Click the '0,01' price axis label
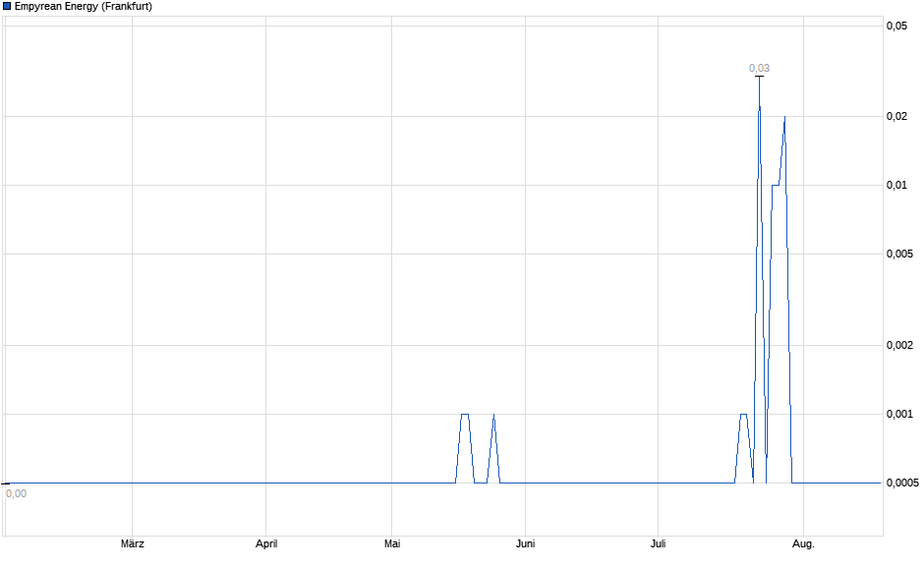The height and width of the screenshot is (569, 924). 896,185
